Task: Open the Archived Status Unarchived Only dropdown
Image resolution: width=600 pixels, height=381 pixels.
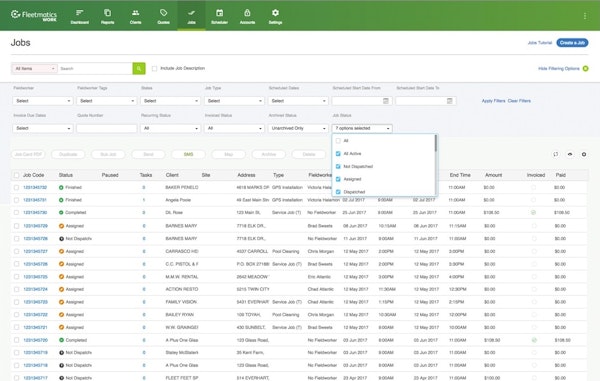Action: pyautogui.click(x=298, y=128)
